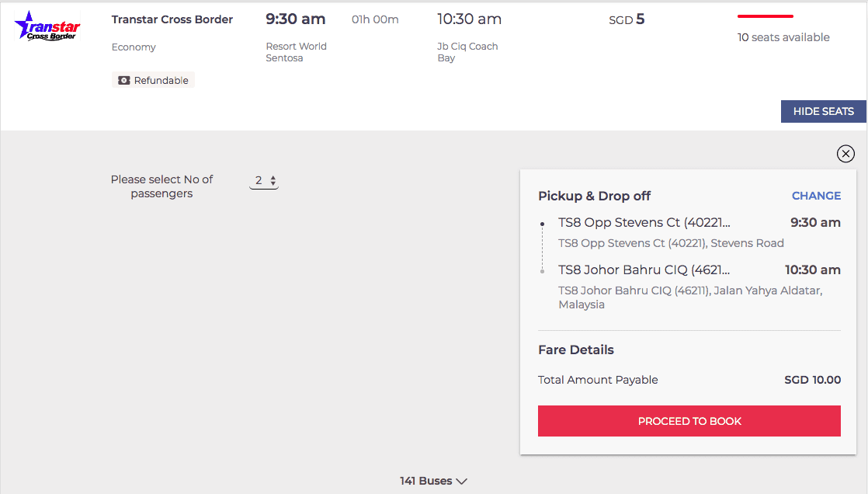Click the pickup point bullet marker

coord(543,224)
